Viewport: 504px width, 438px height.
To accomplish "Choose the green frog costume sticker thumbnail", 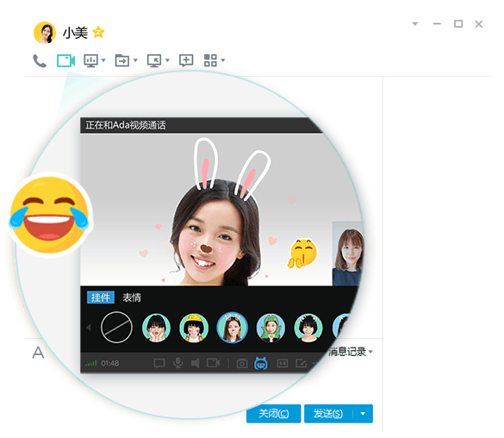I will (271, 328).
